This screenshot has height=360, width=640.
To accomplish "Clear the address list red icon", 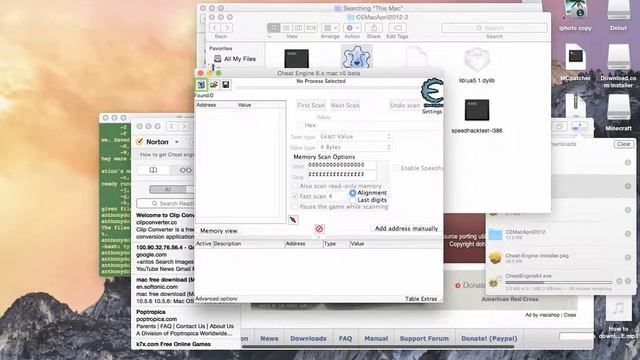I will click(319, 229).
